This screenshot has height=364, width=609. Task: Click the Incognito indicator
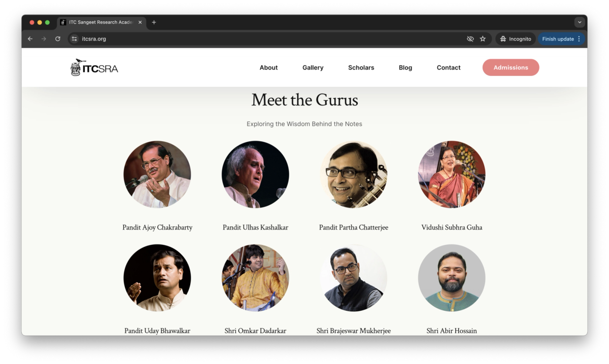pyautogui.click(x=516, y=39)
